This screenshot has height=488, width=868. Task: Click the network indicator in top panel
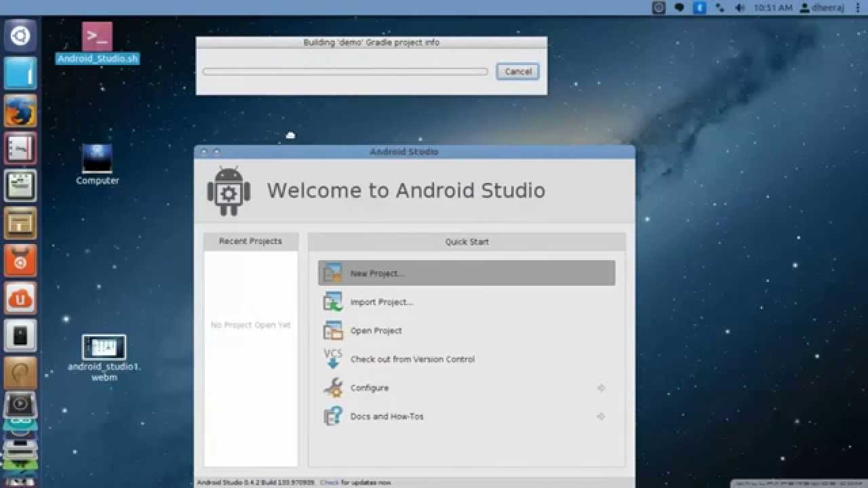pos(719,7)
